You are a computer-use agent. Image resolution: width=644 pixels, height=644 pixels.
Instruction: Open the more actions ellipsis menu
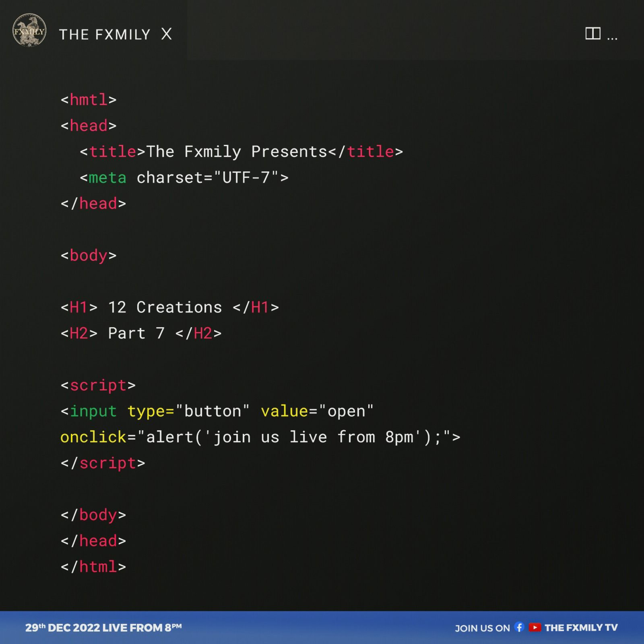[612, 39]
